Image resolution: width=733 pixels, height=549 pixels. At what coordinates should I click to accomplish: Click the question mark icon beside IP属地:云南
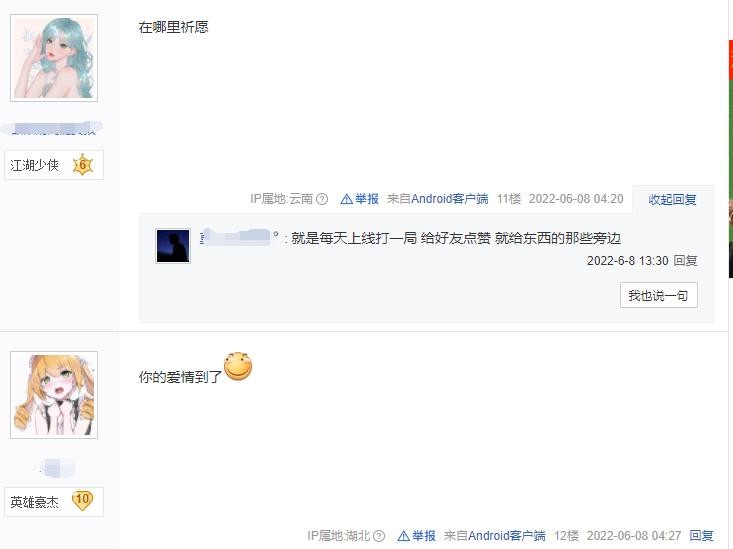click(x=322, y=199)
